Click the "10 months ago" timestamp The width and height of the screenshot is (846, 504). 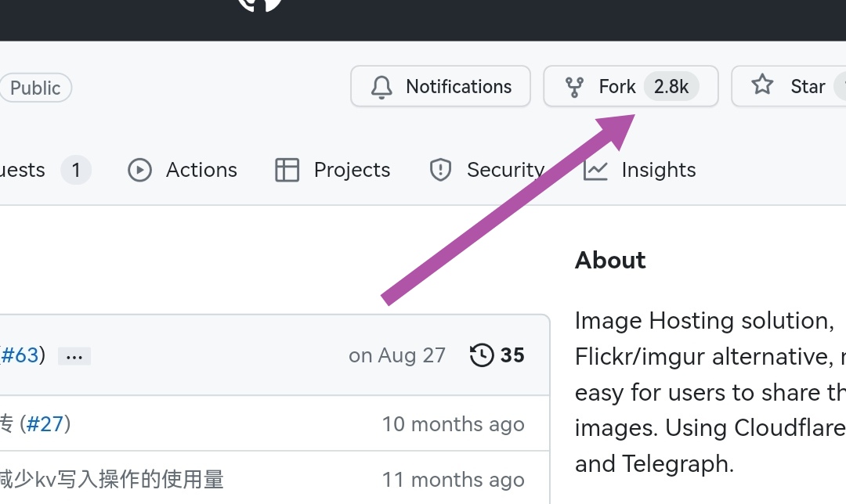pyautogui.click(x=453, y=424)
